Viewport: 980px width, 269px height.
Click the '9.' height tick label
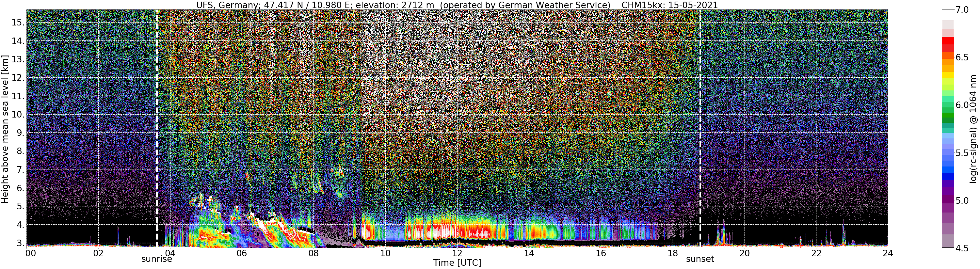click(21, 133)
